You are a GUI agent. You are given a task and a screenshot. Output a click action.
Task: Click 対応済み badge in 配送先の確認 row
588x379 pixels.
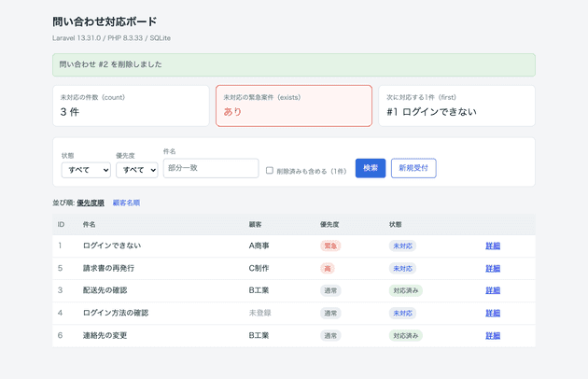click(x=406, y=290)
